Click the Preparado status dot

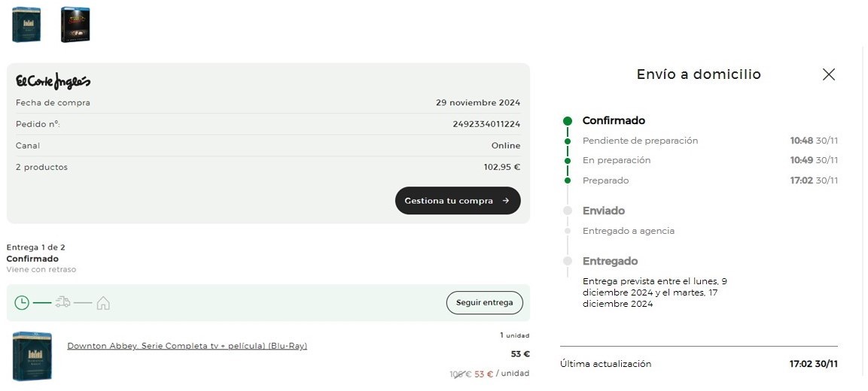pos(568,180)
